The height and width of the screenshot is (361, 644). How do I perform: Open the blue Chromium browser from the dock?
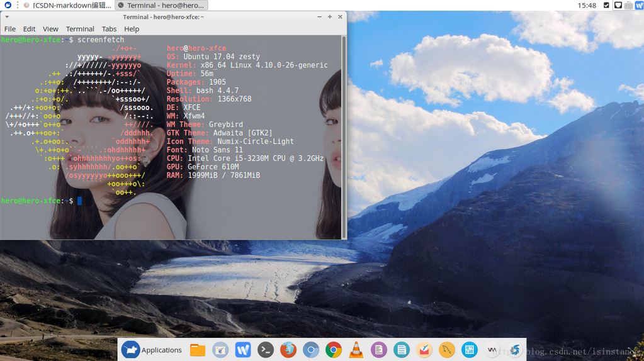pyautogui.click(x=311, y=350)
